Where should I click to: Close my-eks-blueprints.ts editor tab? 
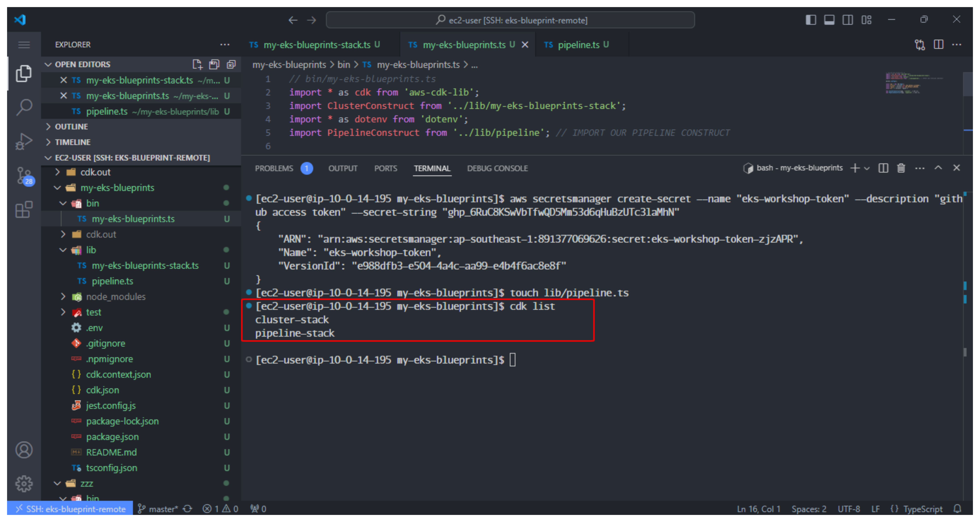(525, 45)
